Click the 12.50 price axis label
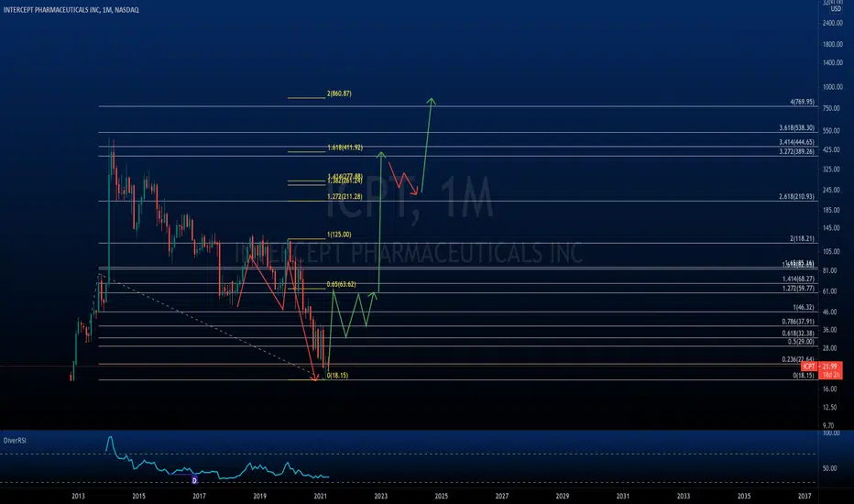The image size is (854, 504). (829, 408)
